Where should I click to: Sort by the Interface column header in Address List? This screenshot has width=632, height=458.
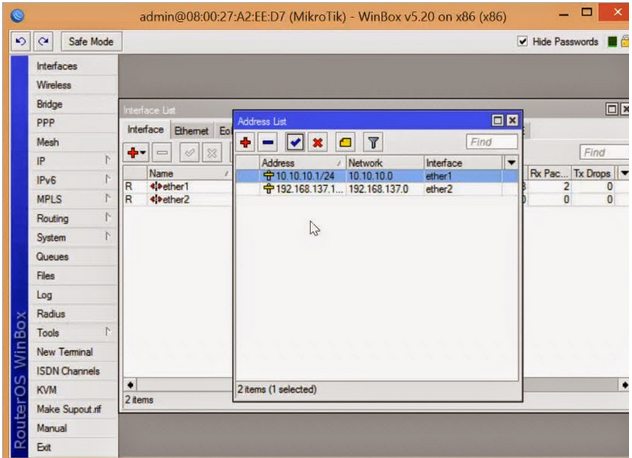[463, 163]
